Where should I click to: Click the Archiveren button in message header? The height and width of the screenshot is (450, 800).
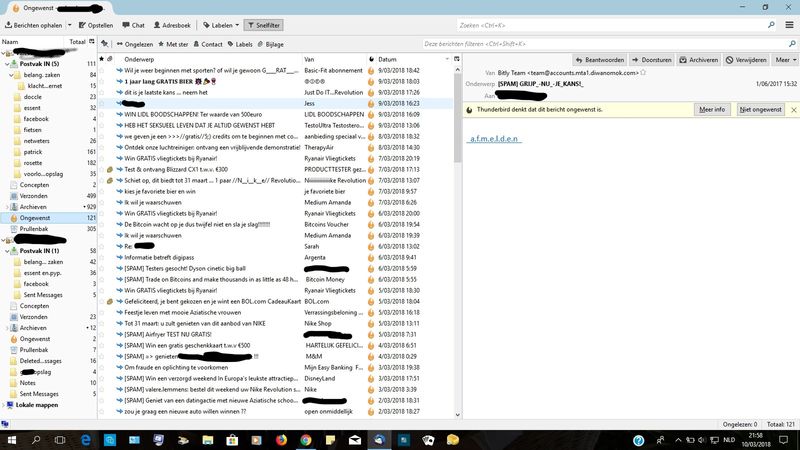[698, 59]
